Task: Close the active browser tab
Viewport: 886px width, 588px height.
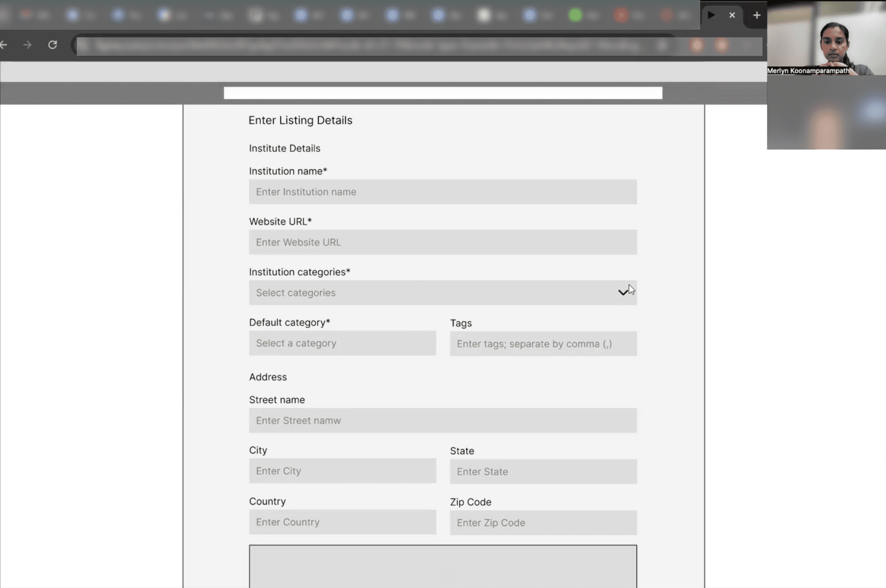Action: point(732,15)
